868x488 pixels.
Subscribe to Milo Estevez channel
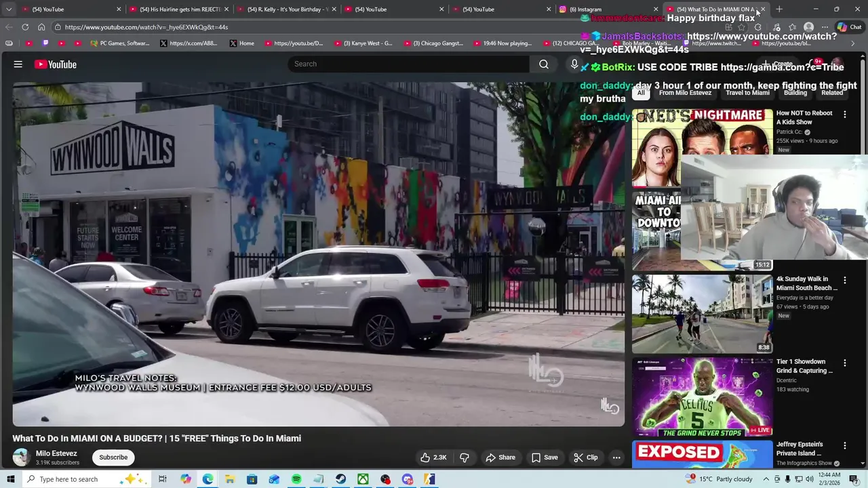pos(113,457)
